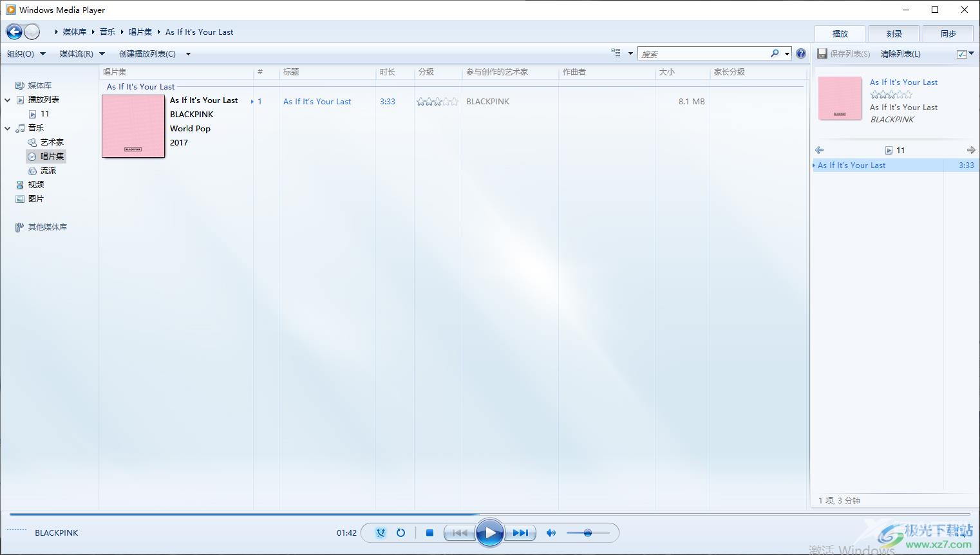Click the search magnifier icon
The width and height of the screenshot is (980, 555).
[775, 53]
